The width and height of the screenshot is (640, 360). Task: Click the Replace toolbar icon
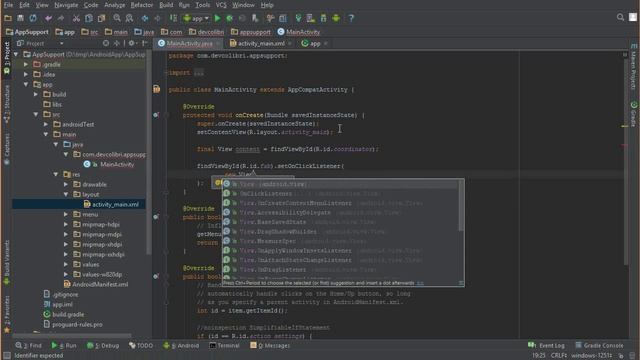click(x=129, y=18)
